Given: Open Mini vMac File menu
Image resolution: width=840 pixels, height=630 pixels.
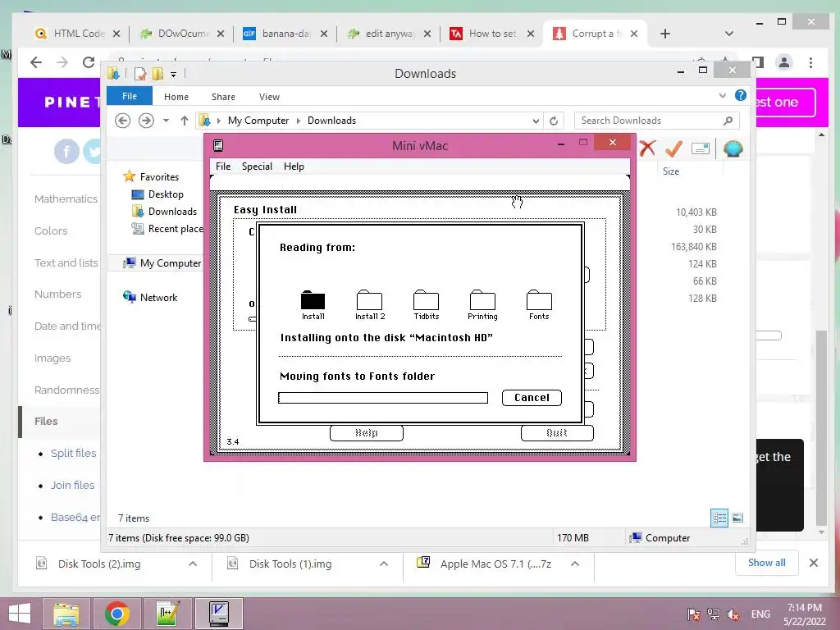Looking at the screenshot, I should click(223, 167).
